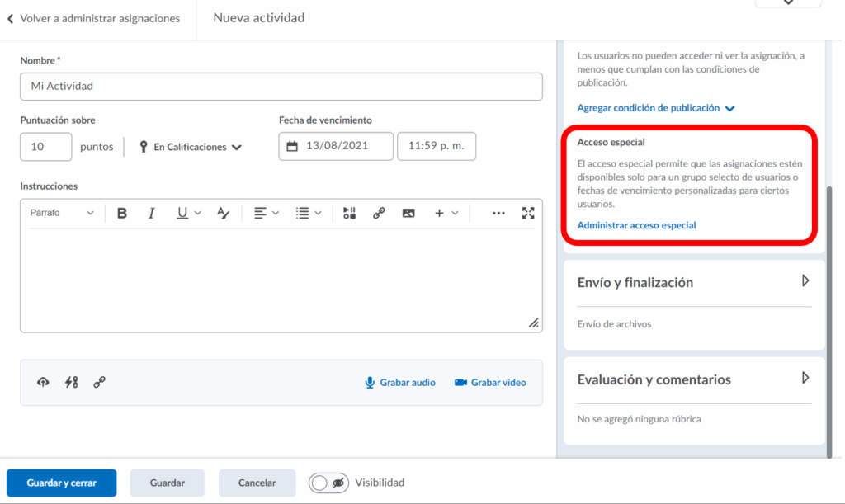Click the upload file cloud icon
The image size is (845, 504).
43,382
